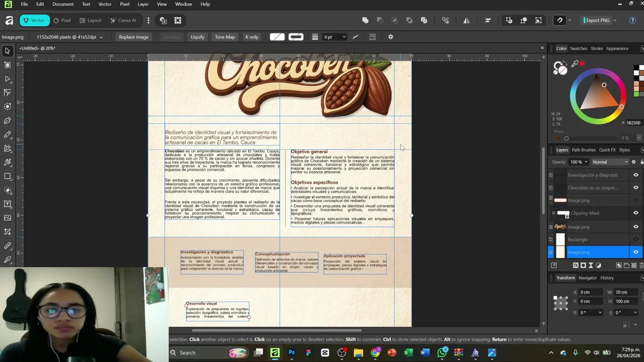644x362 pixels.
Task: Switch to the Path Brushes tab
Action: click(x=584, y=150)
